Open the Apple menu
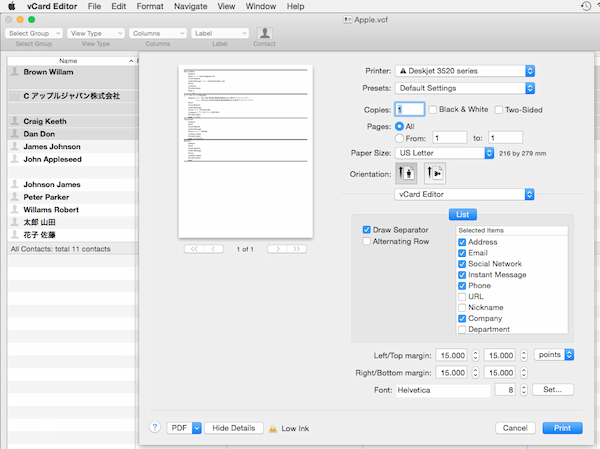Screen dimensions: 600x449 (x=11, y=6)
